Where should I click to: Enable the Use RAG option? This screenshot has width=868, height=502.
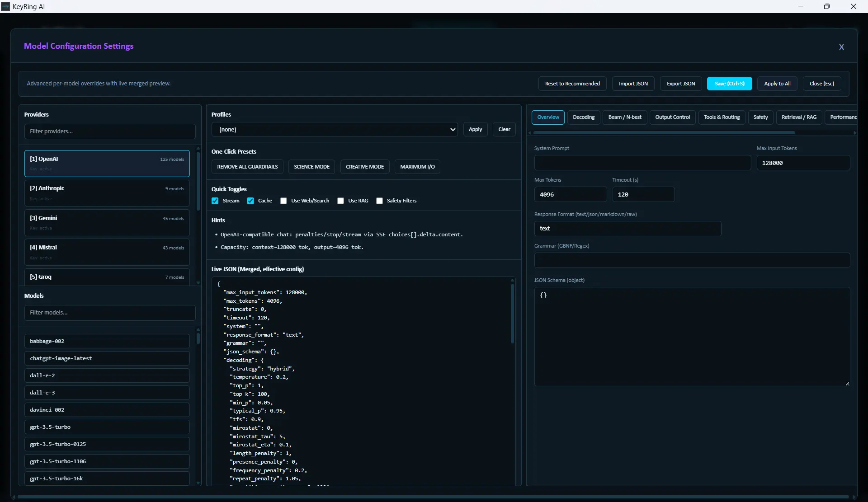(341, 201)
